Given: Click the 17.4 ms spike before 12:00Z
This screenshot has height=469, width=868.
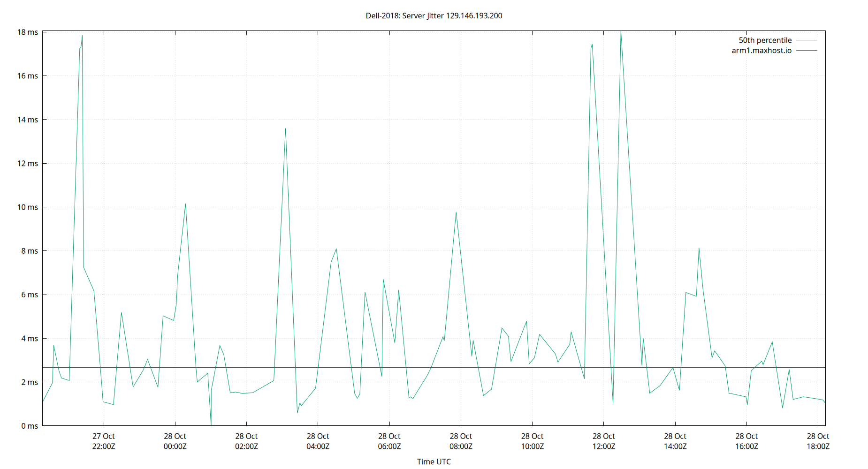Looking at the screenshot, I should [592, 45].
